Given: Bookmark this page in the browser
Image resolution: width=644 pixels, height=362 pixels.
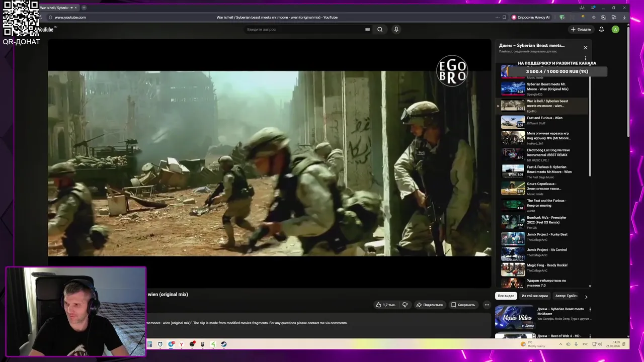Looking at the screenshot, I should point(504,17).
